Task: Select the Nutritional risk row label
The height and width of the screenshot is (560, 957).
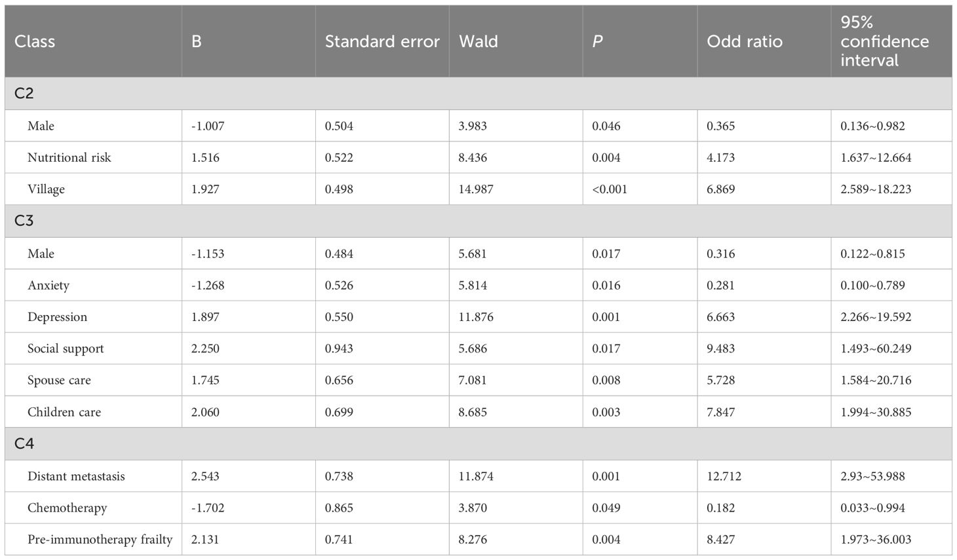Action: 69,157
